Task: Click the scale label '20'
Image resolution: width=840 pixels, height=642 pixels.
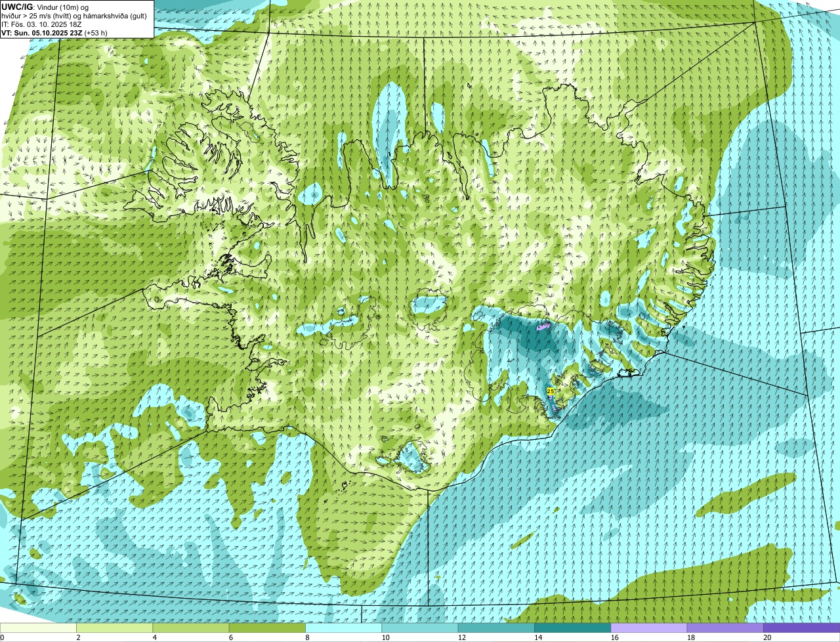Action: 767,637
